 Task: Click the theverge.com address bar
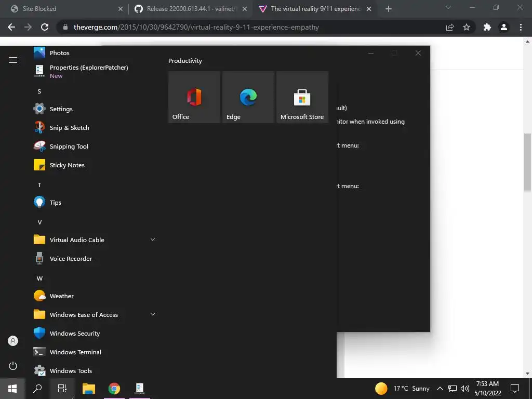tap(251, 27)
